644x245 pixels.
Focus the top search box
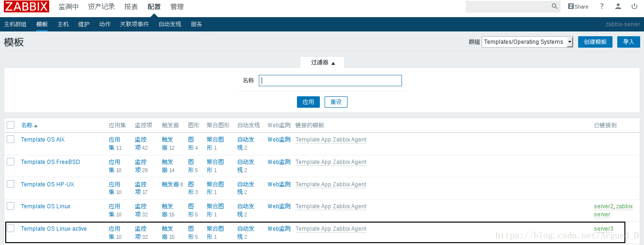tap(513, 6)
